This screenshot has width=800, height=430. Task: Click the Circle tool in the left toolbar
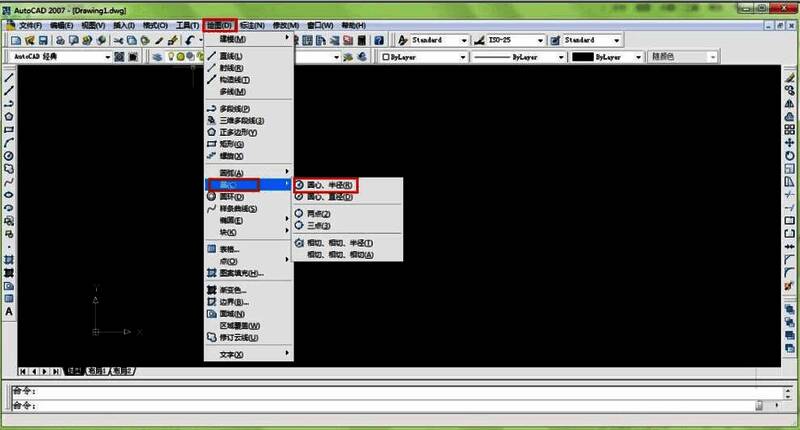[9, 156]
